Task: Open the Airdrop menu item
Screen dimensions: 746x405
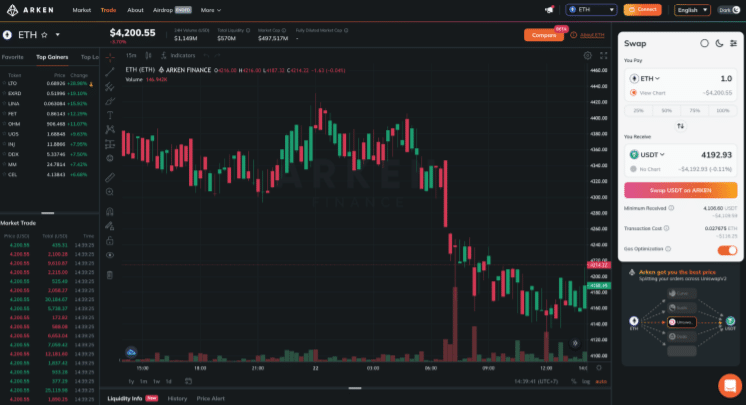Action: [172, 10]
